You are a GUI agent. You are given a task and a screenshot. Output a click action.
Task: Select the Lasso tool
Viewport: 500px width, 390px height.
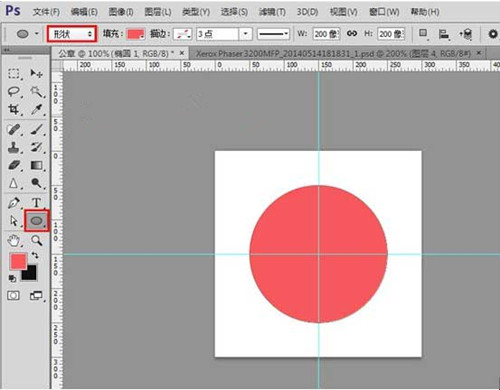(13, 91)
